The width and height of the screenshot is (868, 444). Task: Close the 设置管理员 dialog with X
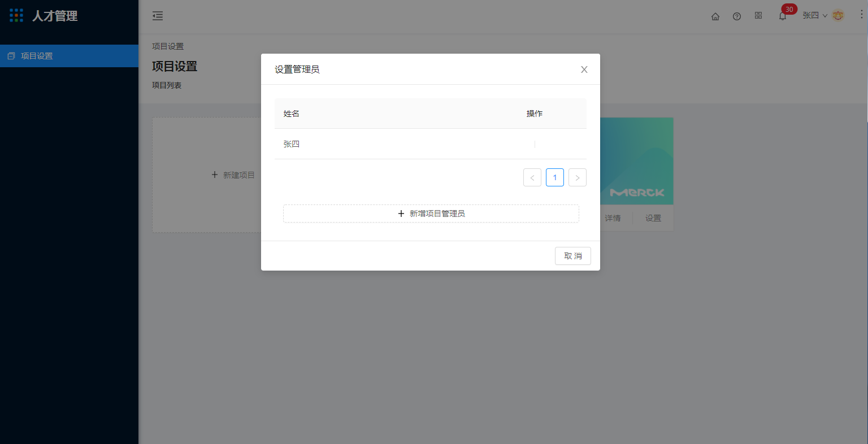click(x=584, y=69)
